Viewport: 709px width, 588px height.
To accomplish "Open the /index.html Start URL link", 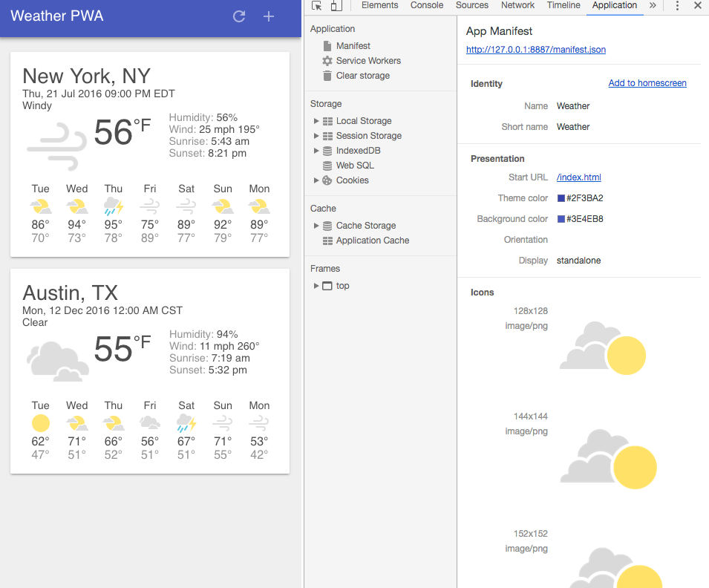I will 579,177.
